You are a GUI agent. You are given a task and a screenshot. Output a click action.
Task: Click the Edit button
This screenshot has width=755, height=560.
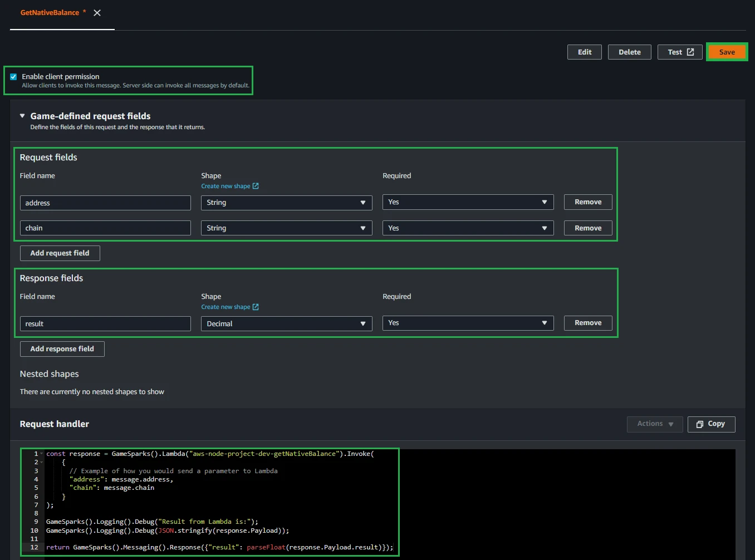584,52
